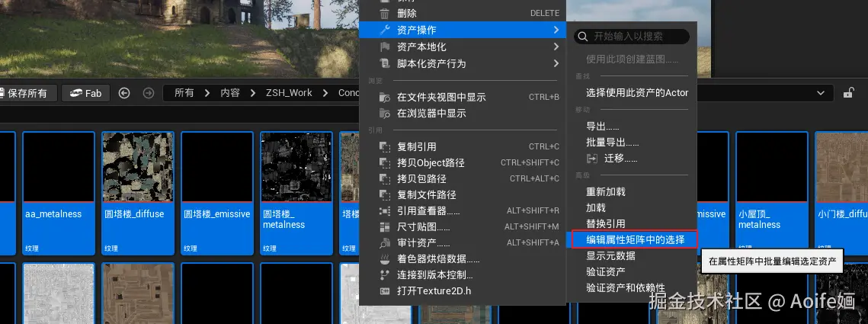
Task: Select the 圆塔楼_metalness texture thumbnail
Action: 296,167
